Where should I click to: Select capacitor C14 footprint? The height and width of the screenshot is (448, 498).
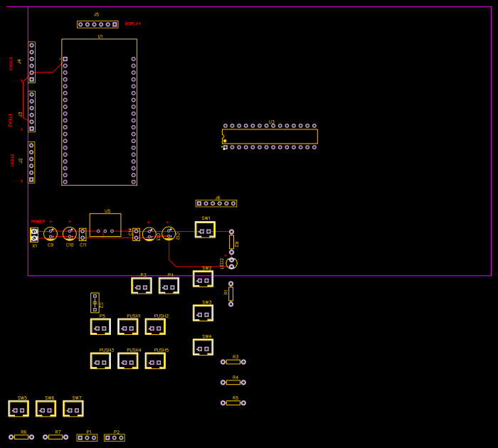pos(137,235)
